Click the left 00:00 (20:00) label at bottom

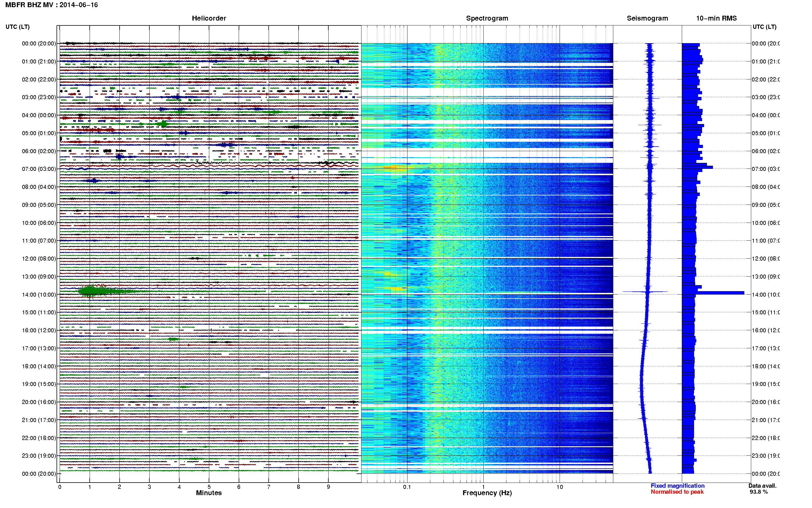coord(39,474)
